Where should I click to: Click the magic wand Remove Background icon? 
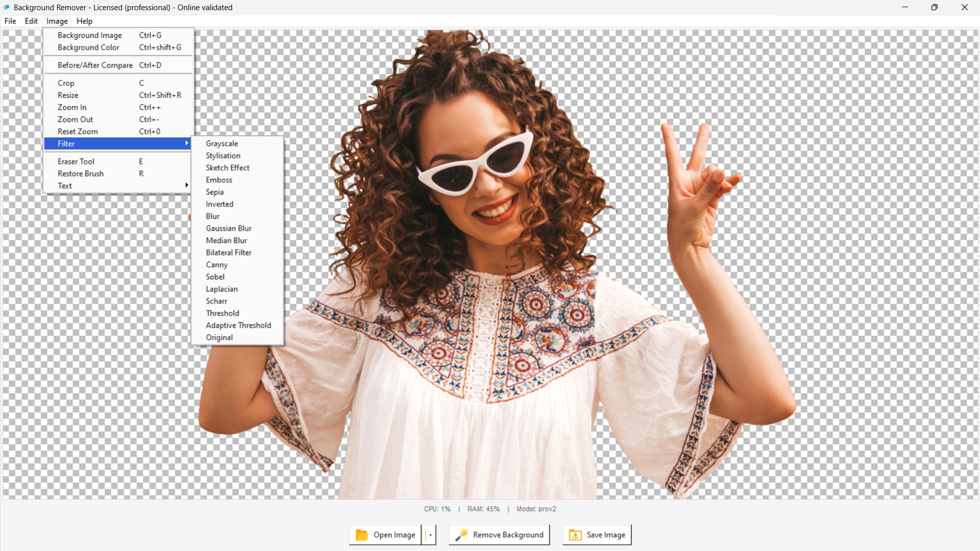click(461, 535)
